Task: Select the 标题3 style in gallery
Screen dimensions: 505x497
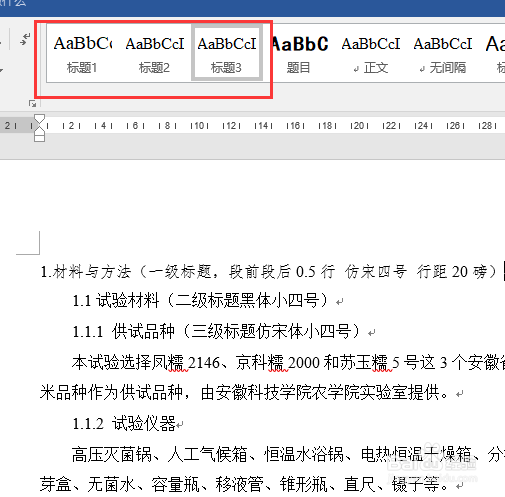Action: point(227,53)
